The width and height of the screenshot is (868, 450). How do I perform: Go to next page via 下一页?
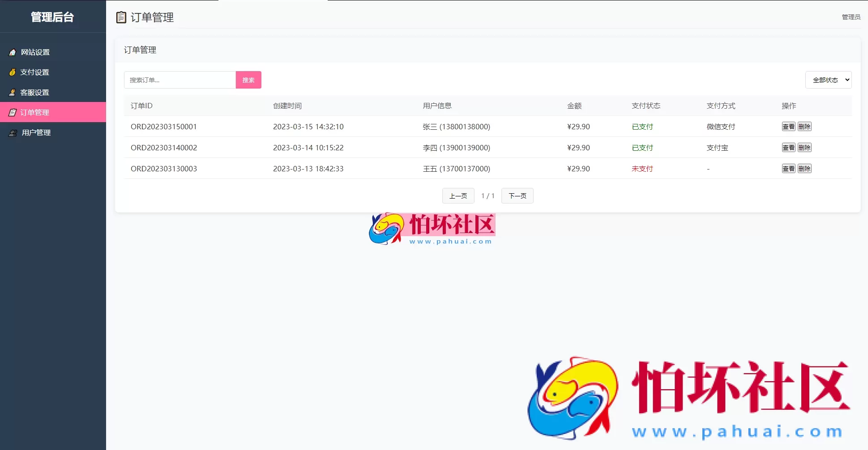pyautogui.click(x=517, y=195)
